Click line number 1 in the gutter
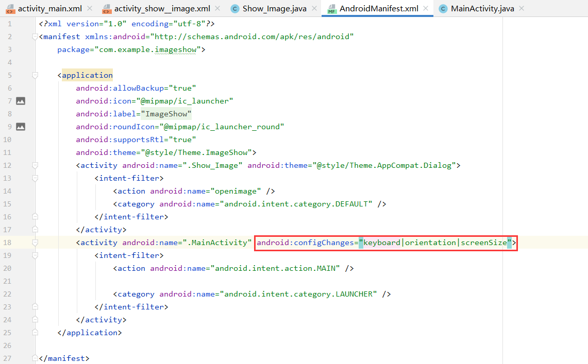 (10, 24)
